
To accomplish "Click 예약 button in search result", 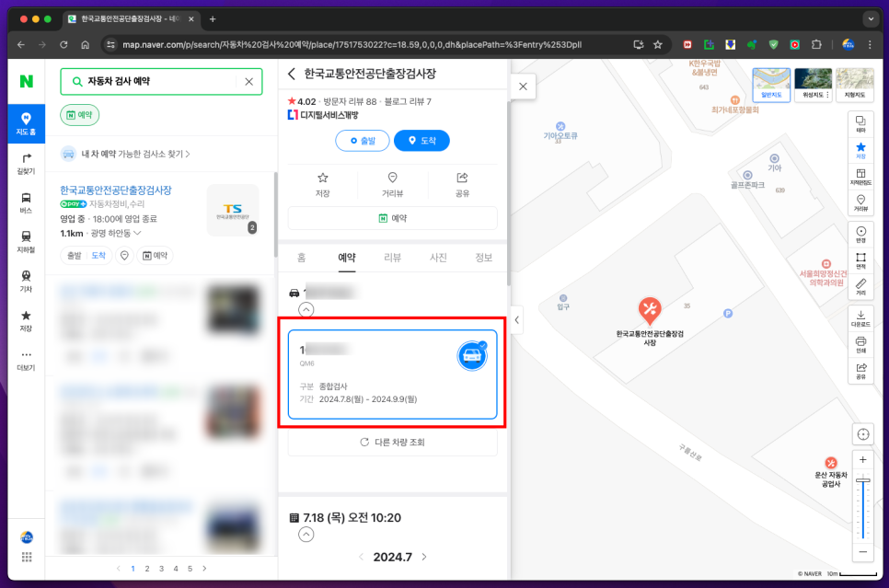I will pyautogui.click(x=155, y=256).
